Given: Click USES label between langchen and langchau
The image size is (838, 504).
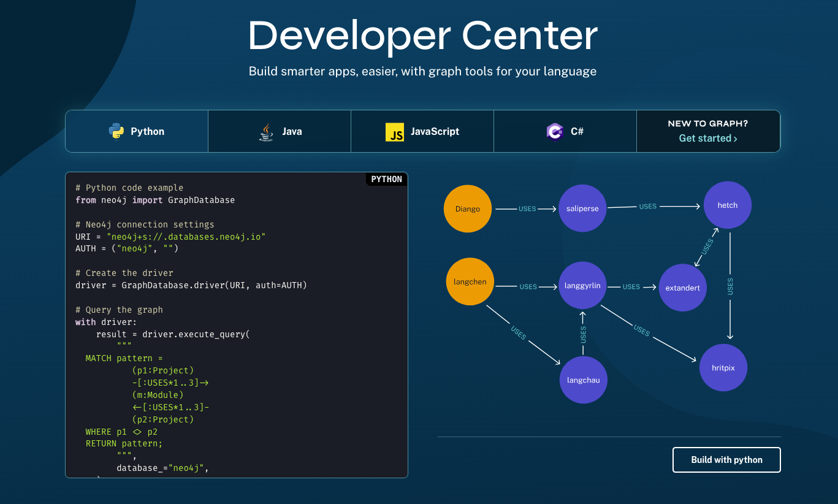Looking at the screenshot, I should pyautogui.click(x=519, y=333).
